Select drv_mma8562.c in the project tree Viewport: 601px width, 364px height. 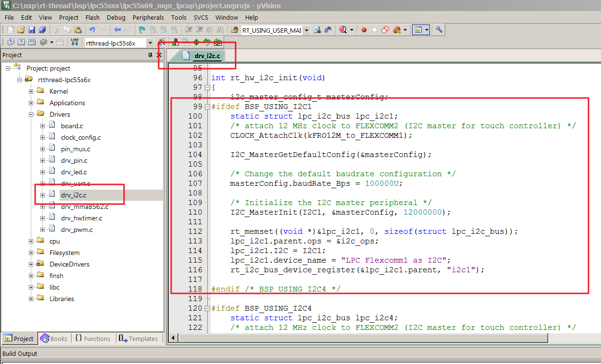pos(85,206)
